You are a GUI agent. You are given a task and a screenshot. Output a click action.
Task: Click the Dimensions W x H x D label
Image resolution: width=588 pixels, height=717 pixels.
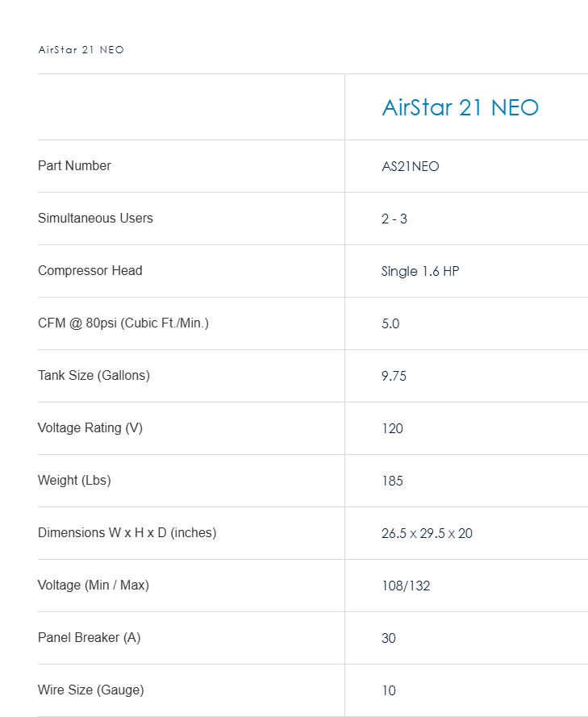(127, 532)
